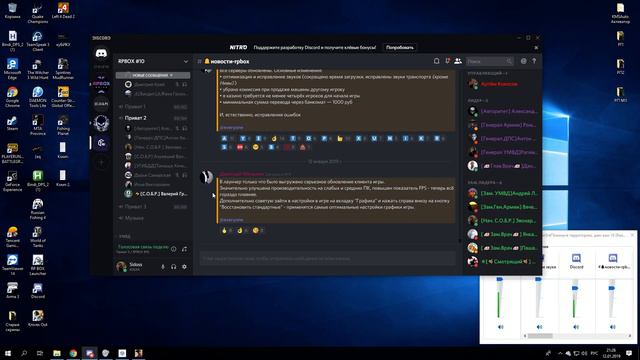Open member [Нач. С.О.Б.Р.] profile
The width and height of the screenshot is (640, 360).
pyautogui.click(x=503, y=220)
